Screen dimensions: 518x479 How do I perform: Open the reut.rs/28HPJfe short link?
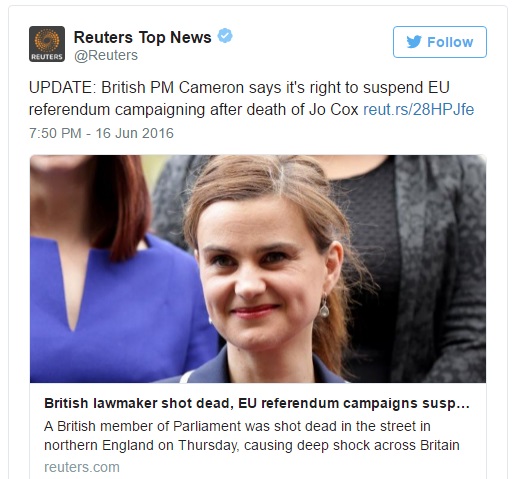click(418, 110)
